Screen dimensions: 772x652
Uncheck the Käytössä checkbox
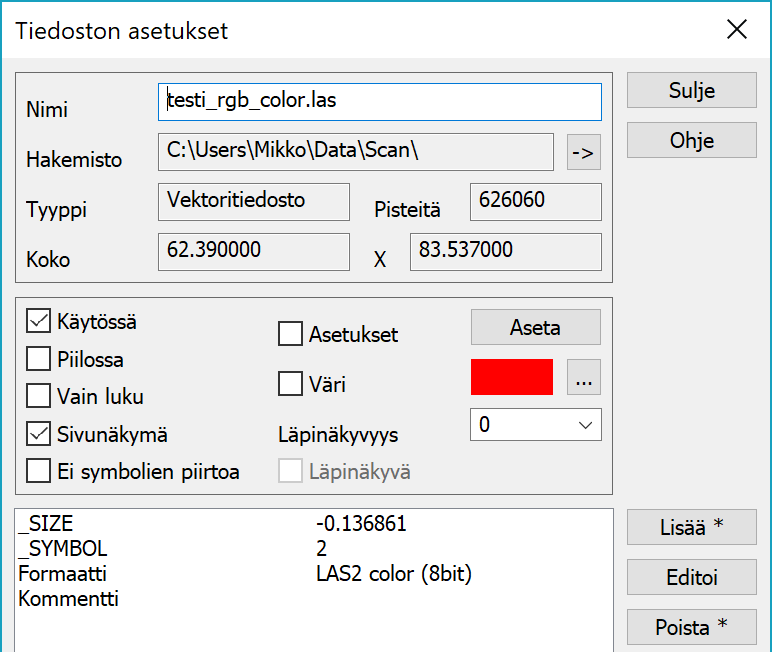[x=39, y=322]
